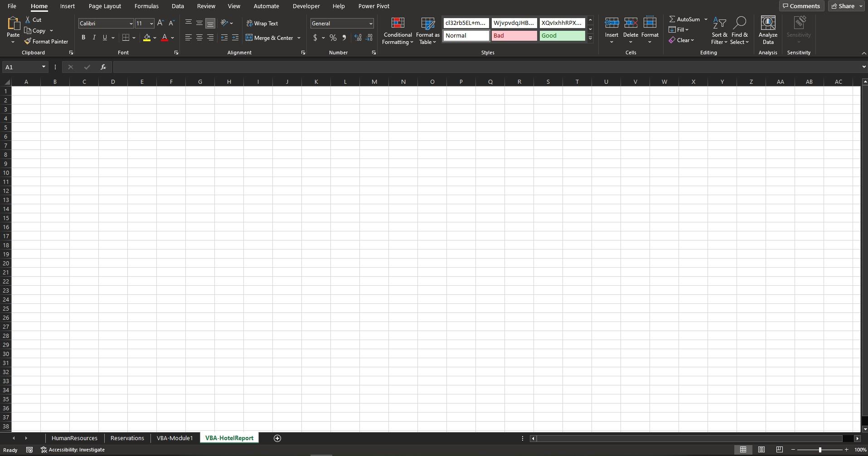Align text to the top of the cell
Viewport: 868px width, 456px height.
click(x=189, y=23)
